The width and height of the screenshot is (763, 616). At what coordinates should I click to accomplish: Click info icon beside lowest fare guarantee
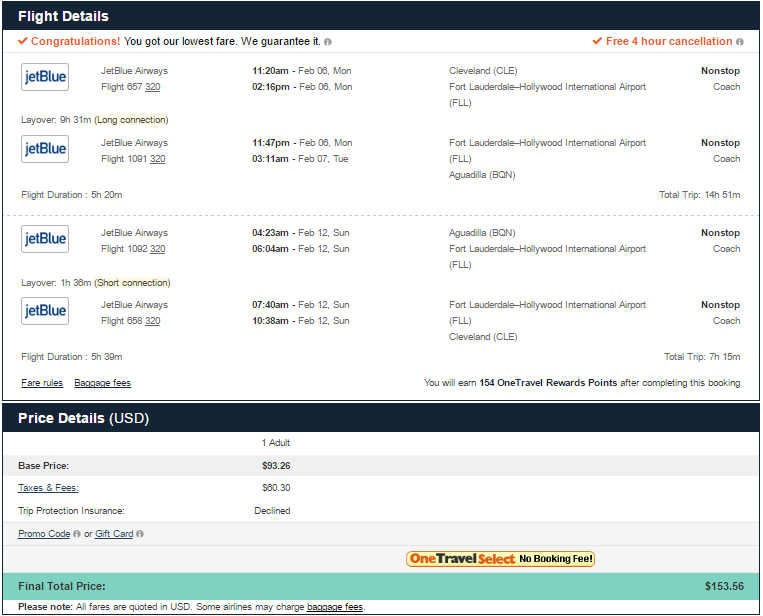[x=328, y=42]
